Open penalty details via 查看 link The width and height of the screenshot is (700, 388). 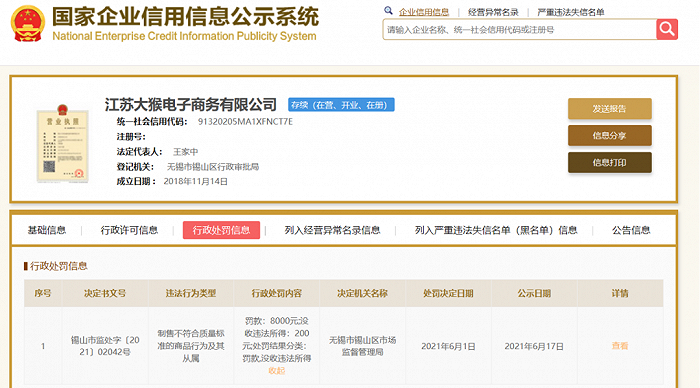click(x=620, y=346)
